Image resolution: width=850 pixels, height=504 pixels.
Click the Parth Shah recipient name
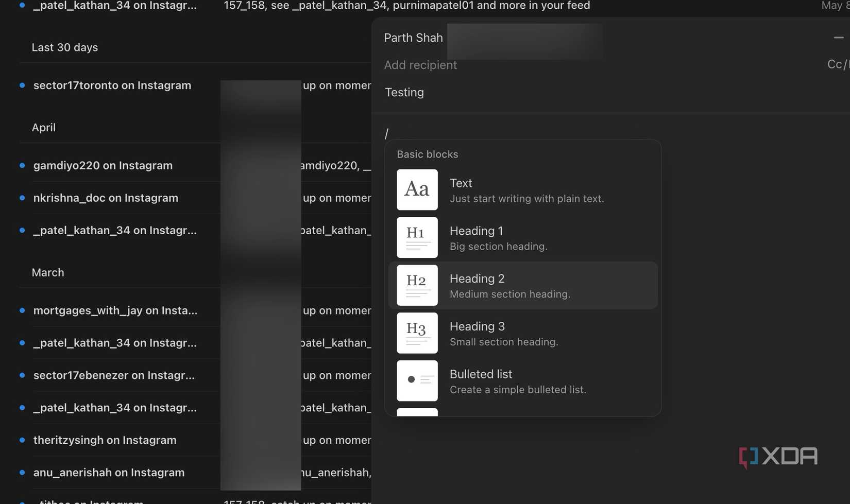pyautogui.click(x=413, y=37)
